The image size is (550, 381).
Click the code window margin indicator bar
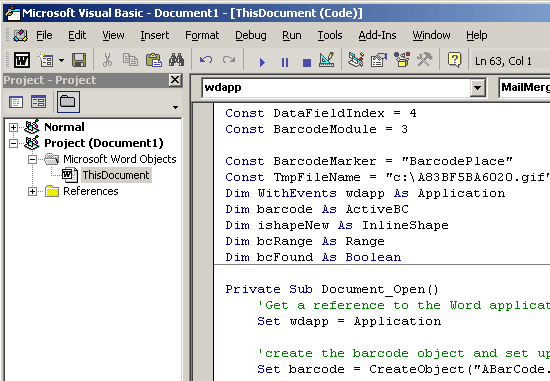[203, 242]
